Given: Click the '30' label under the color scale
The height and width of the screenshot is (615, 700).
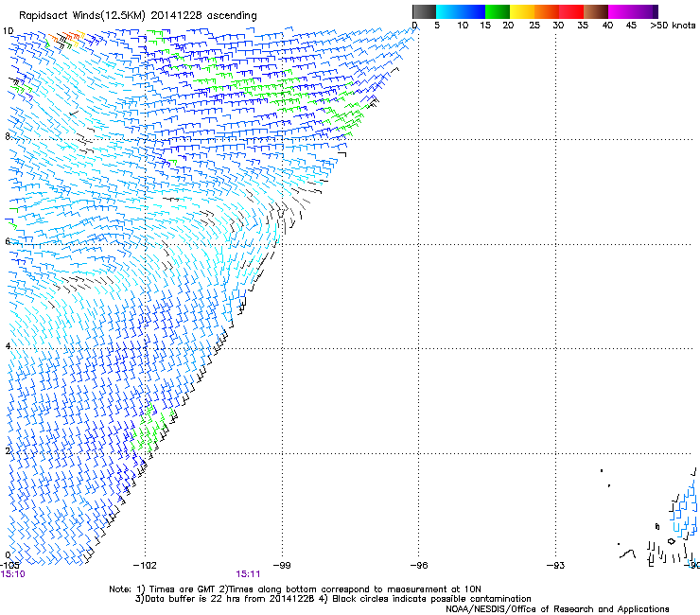Looking at the screenshot, I should click(558, 26).
